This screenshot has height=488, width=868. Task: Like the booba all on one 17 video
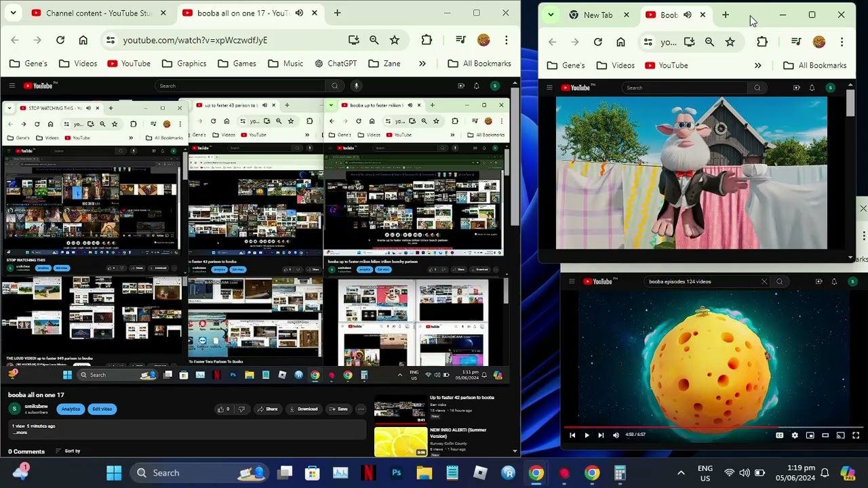[223, 409]
